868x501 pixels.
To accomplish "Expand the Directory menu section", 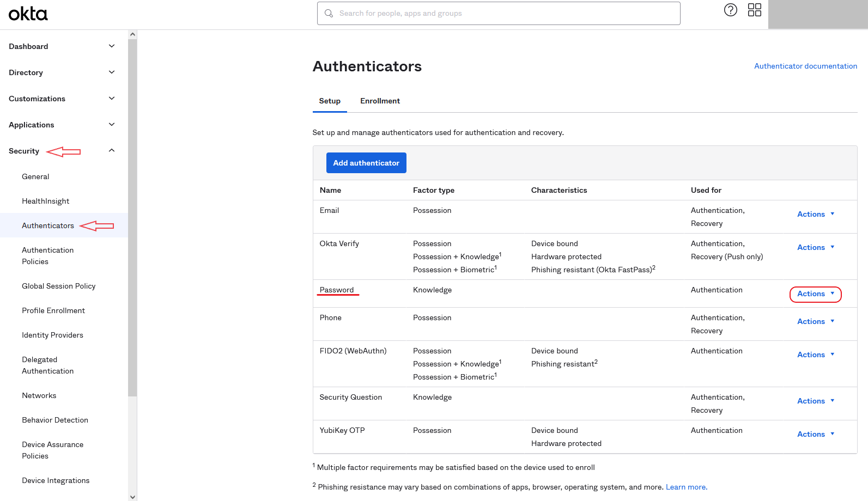I will point(63,72).
